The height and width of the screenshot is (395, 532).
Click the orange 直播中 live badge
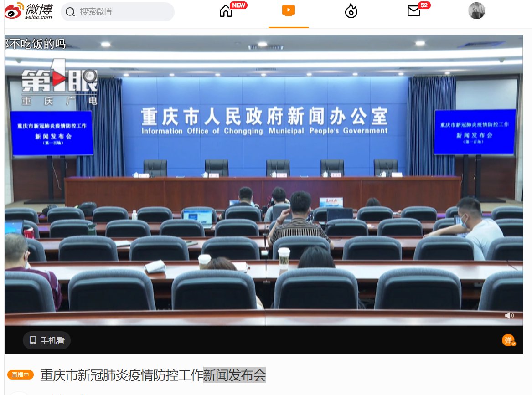pos(21,375)
